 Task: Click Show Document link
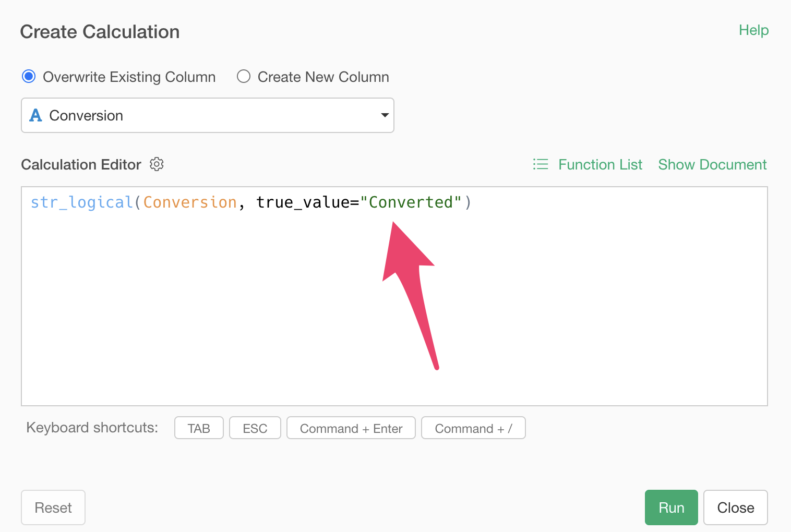(712, 164)
